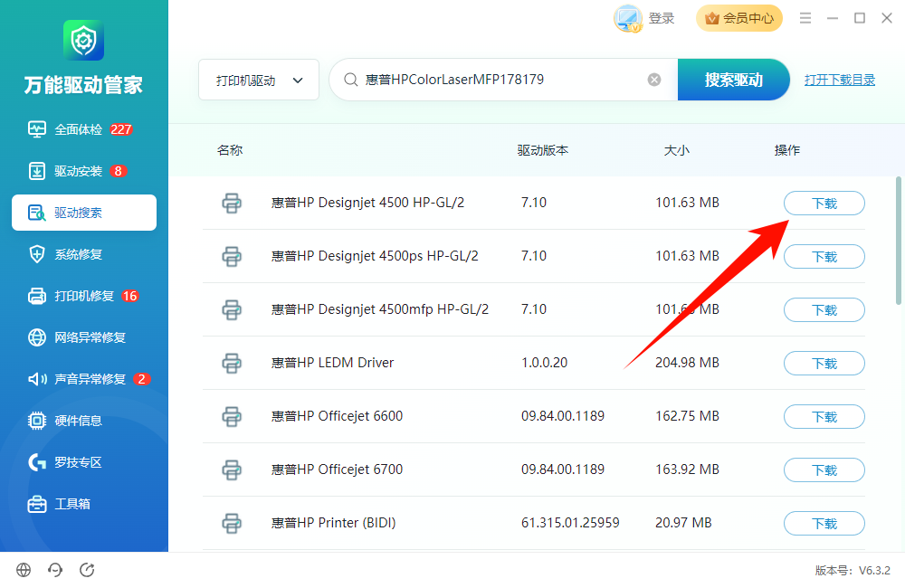Click the app shield logo icon
905x588 pixels.
83,41
